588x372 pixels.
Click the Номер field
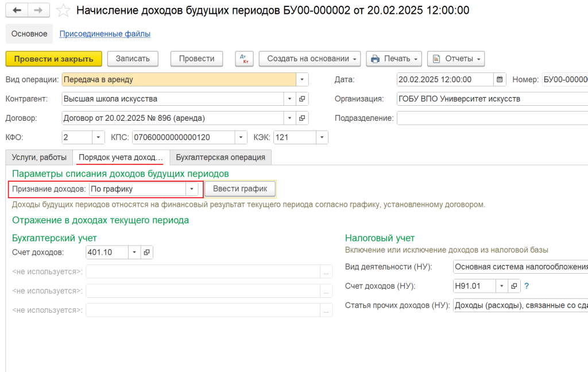pyautogui.click(x=565, y=79)
